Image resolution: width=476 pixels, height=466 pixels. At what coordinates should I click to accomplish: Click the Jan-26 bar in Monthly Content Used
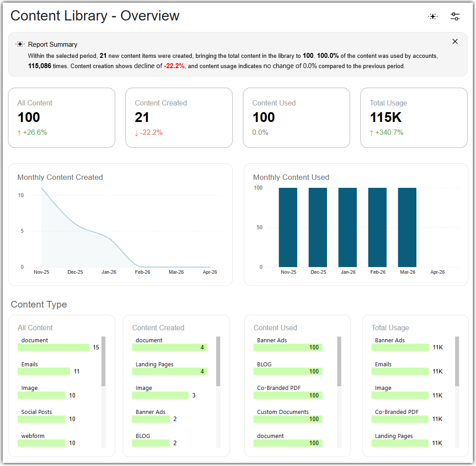coord(347,227)
